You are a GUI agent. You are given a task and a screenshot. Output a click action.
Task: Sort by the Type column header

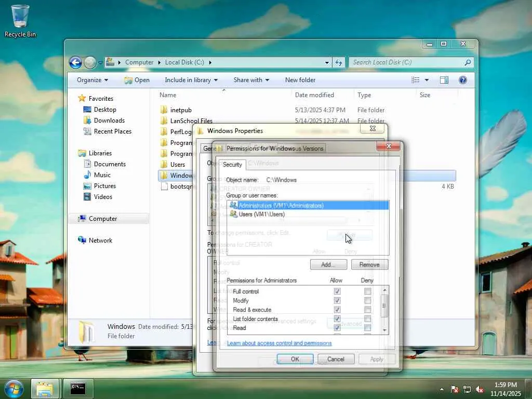[x=364, y=95]
